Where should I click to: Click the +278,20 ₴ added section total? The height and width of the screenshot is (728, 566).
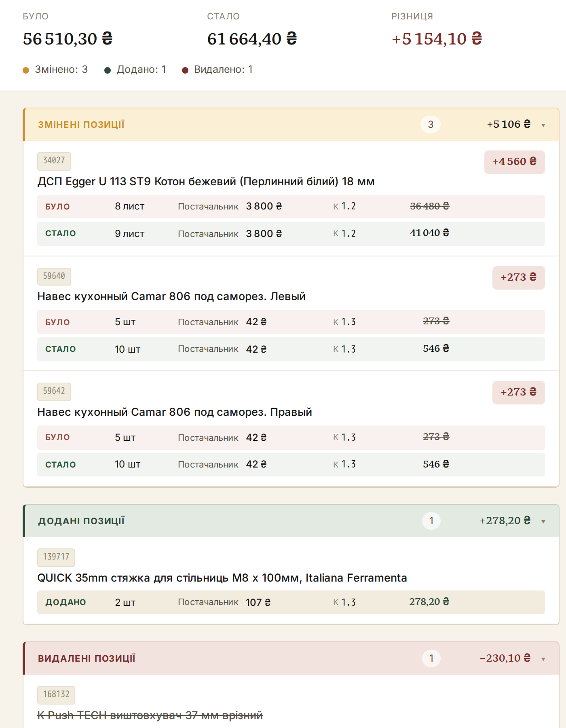click(505, 521)
